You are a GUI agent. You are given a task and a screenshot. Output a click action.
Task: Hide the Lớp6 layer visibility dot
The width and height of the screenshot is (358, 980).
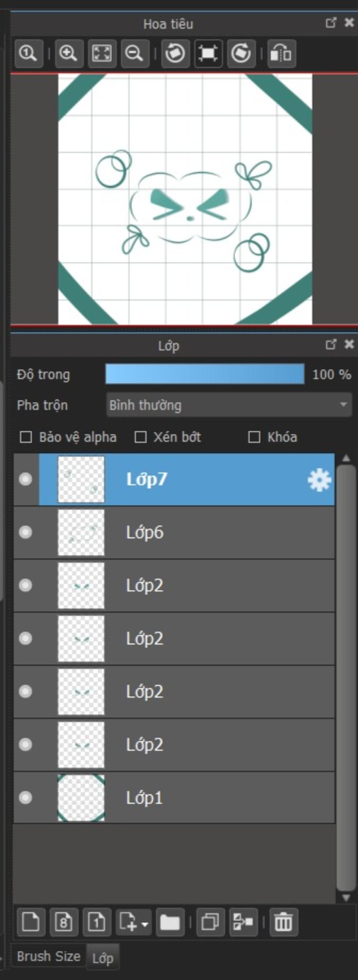(x=26, y=532)
